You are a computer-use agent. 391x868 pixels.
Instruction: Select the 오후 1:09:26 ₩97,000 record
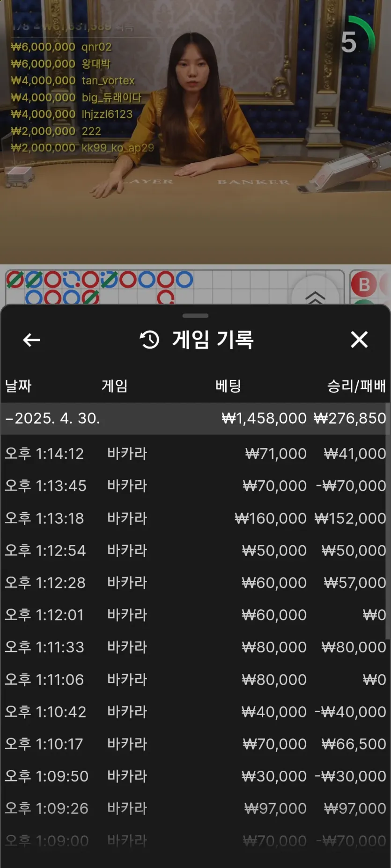click(195, 809)
